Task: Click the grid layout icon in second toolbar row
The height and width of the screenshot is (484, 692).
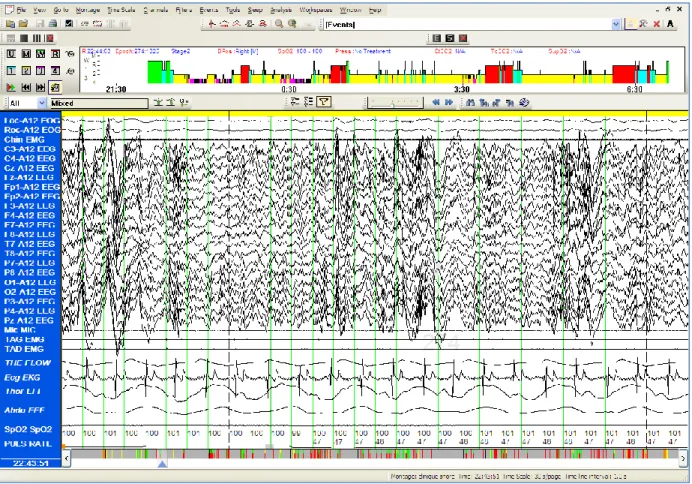Action: click(x=11, y=38)
